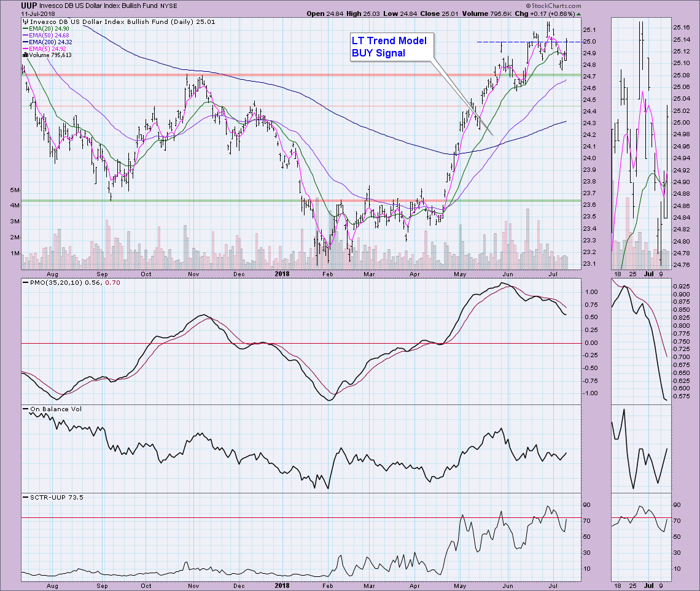
Task: Click the 3M volume axis label
Action: (15, 222)
